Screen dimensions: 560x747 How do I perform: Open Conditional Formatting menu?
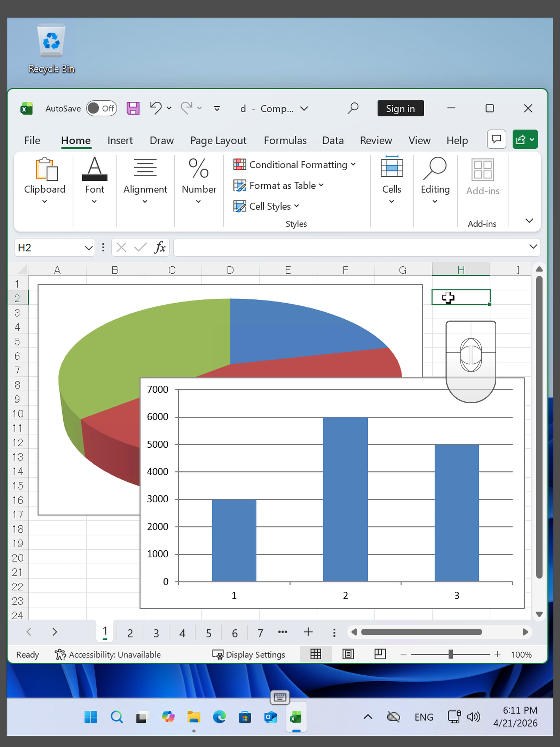[294, 164]
